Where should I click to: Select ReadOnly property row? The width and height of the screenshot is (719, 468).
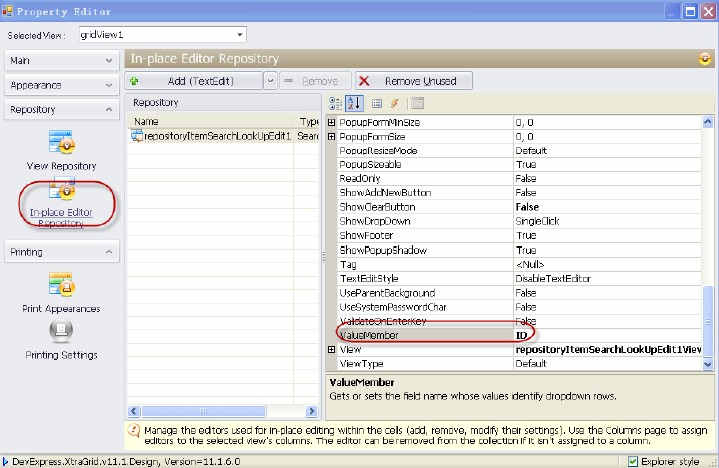click(519, 179)
